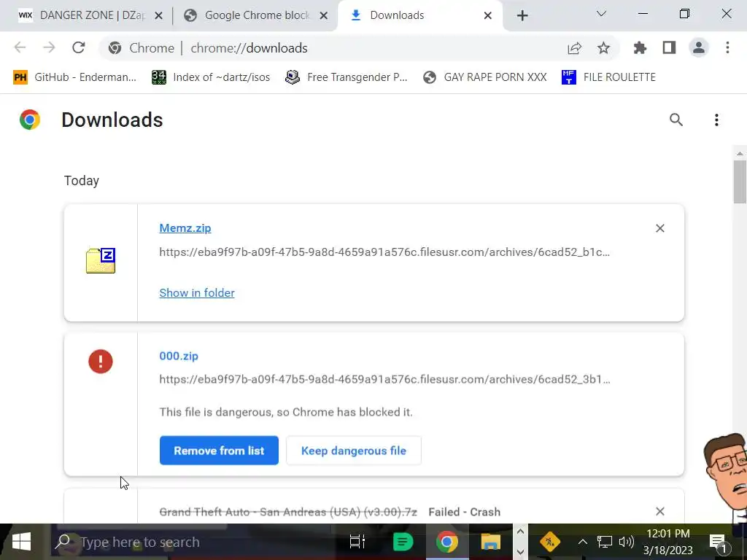The width and height of the screenshot is (747, 560).
Task: Click the taskbar search box
Action: pos(192,542)
